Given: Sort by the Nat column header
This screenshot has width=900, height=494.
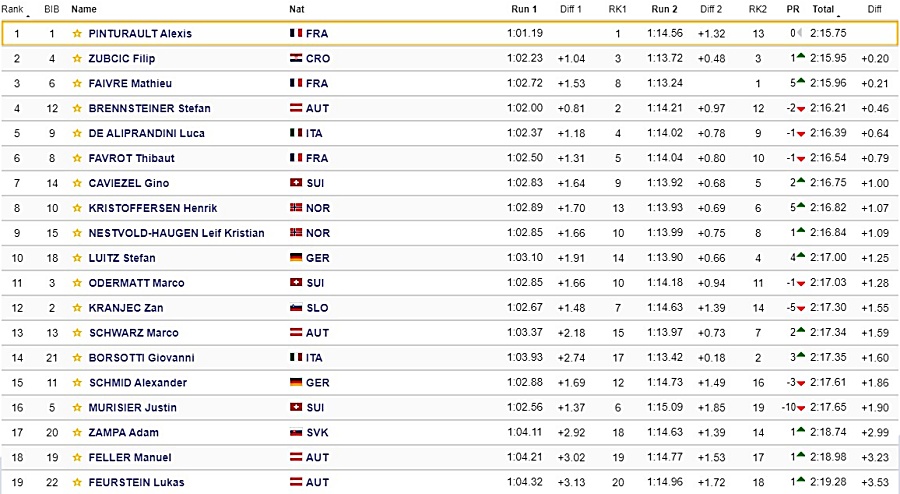Looking at the screenshot, I should (x=297, y=9).
